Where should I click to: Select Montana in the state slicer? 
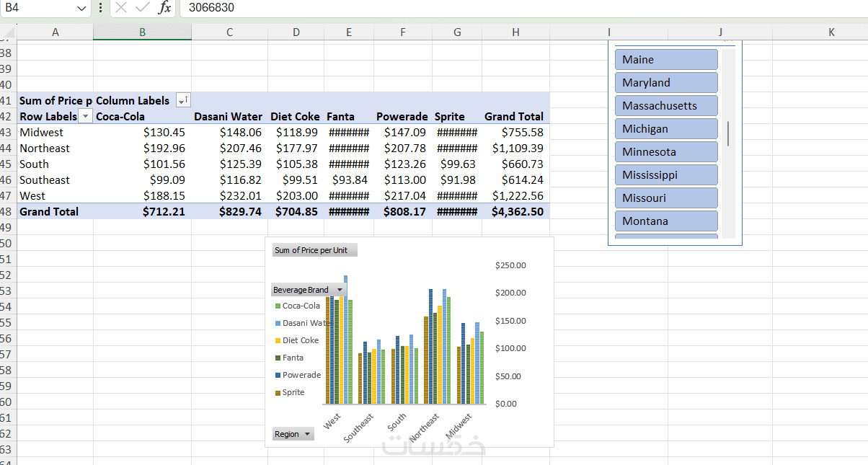(x=666, y=221)
